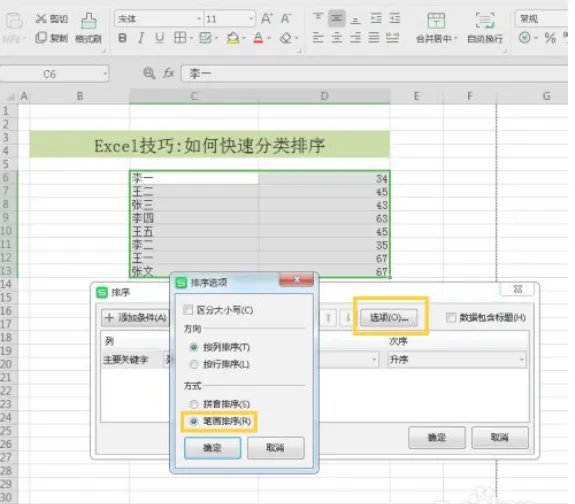Screen dimensions: 575x504
Task: Click the move-up arrow in 排序 dialog
Action: click(x=329, y=318)
